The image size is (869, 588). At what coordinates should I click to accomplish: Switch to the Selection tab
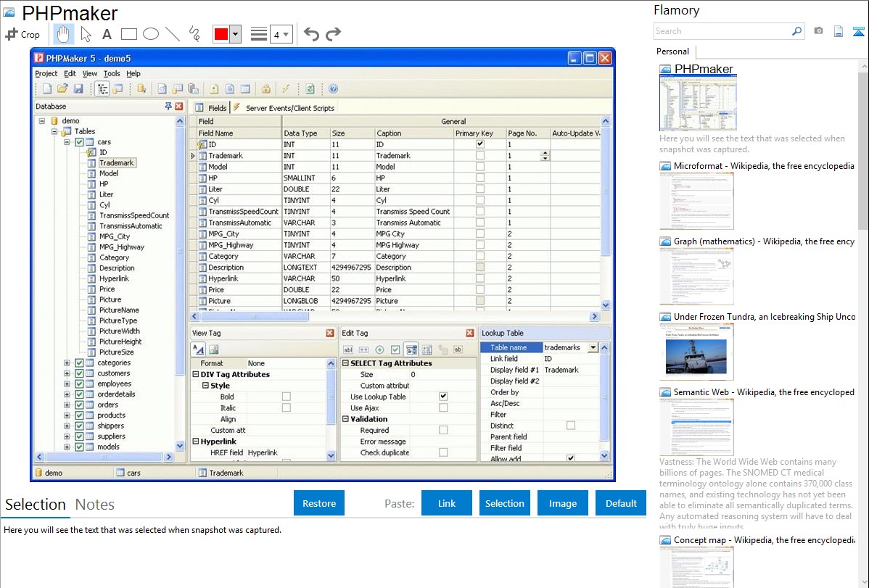pyautogui.click(x=36, y=505)
